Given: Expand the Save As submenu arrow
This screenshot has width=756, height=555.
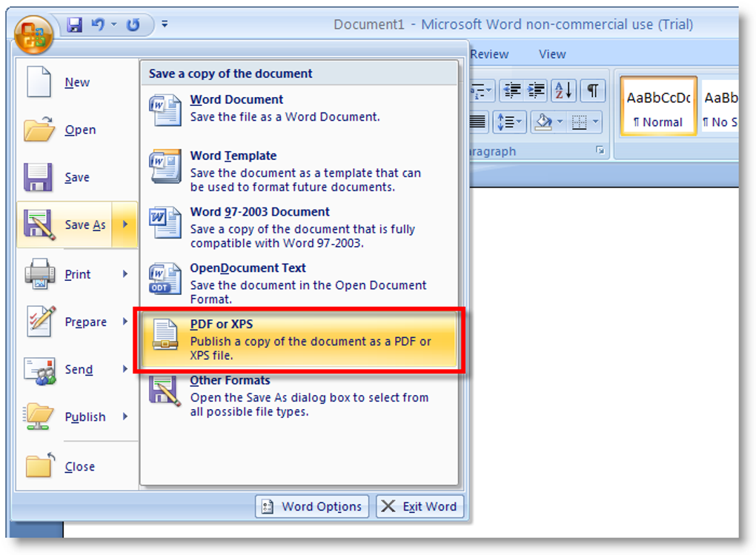Looking at the screenshot, I should point(125,225).
